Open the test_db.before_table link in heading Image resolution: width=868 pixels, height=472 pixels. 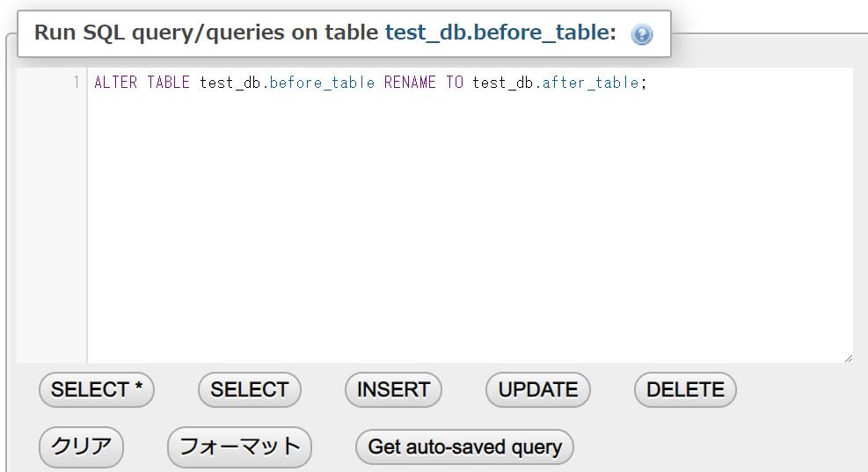pos(496,33)
